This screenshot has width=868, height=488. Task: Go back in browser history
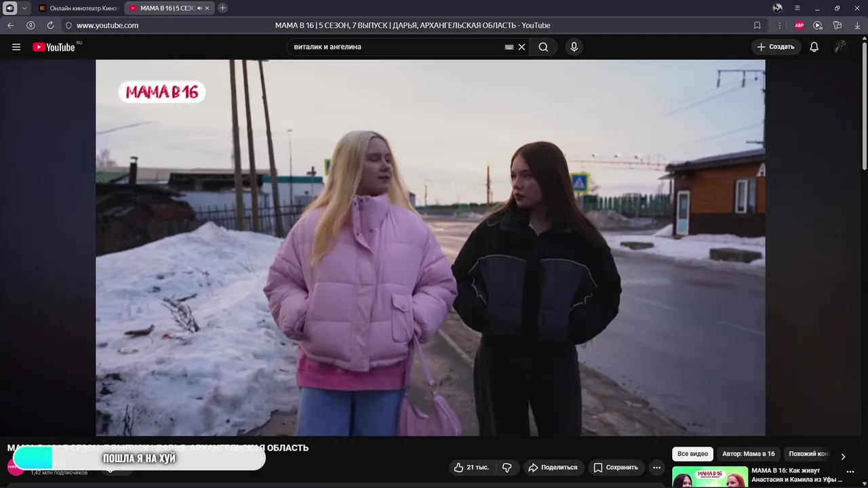click(11, 25)
